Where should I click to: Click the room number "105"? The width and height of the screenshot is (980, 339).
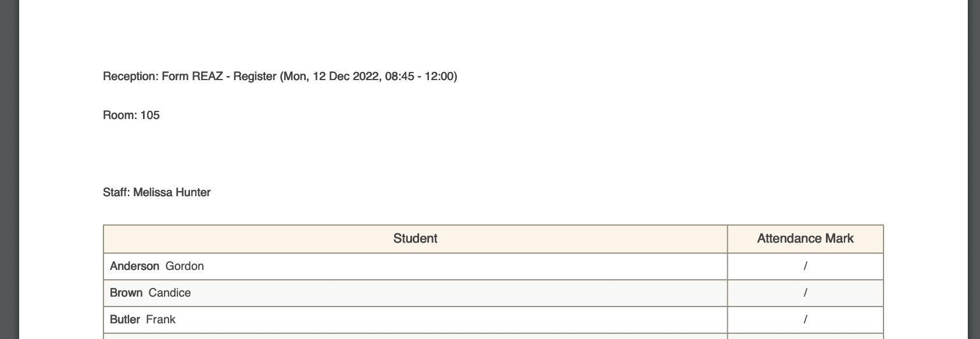[x=150, y=116]
